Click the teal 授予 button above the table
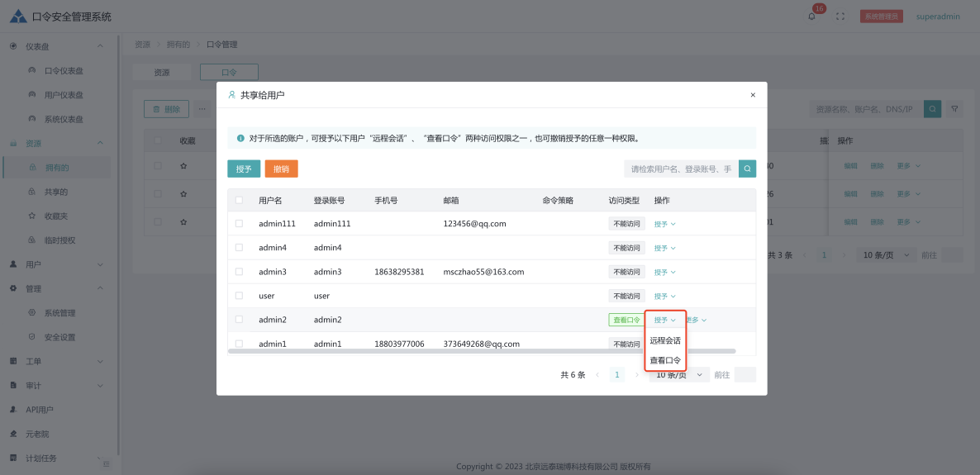980x475 pixels. (x=244, y=169)
